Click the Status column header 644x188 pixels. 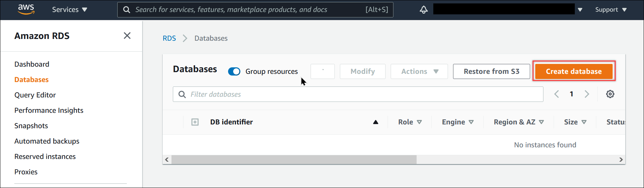(616, 122)
